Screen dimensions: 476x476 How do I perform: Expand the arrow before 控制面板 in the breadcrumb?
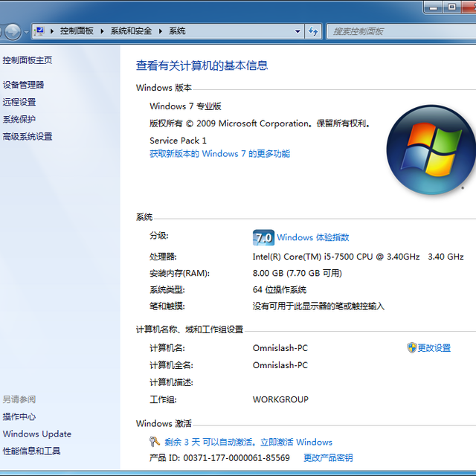point(52,31)
